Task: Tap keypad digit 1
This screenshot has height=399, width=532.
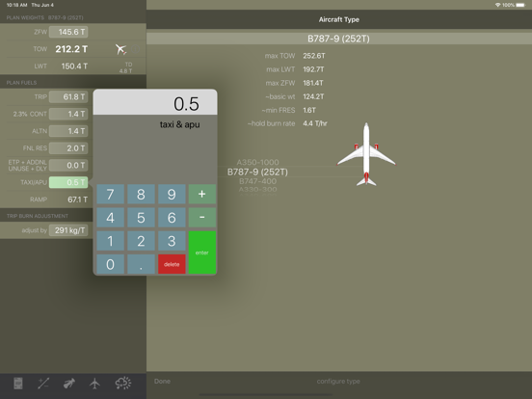Action: click(x=110, y=241)
